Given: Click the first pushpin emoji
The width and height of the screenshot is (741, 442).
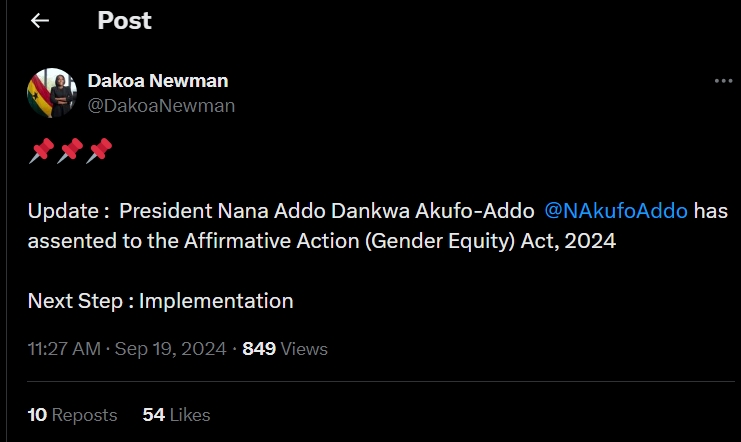Looking at the screenshot, I should coord(41,151).
